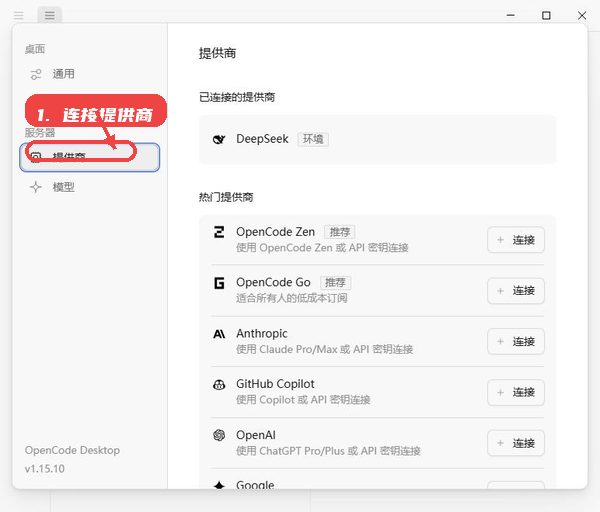The width and height of the screenshot is (600, 512).
Task: Maximize the OpenCode window
Action: pos(546,15)
